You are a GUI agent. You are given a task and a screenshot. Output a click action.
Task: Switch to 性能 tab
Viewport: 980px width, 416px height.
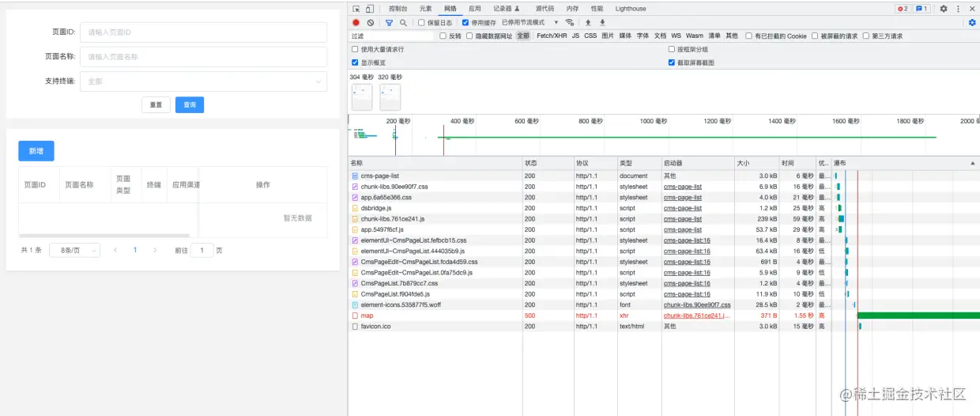point(596,9)
